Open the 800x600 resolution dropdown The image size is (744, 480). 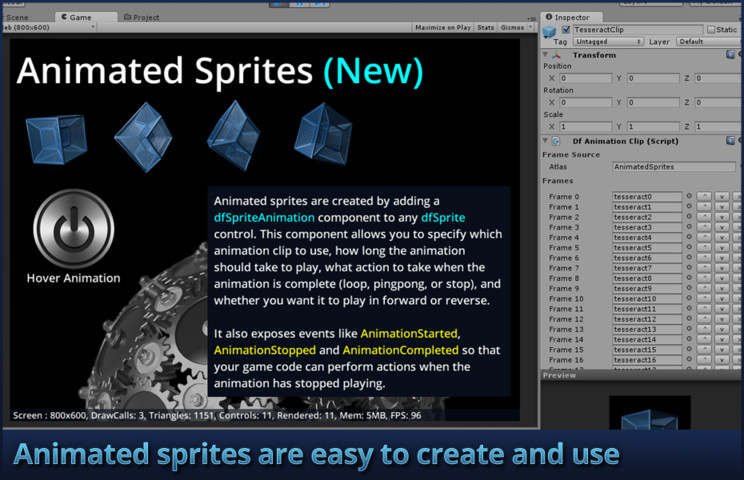[48, 28]
